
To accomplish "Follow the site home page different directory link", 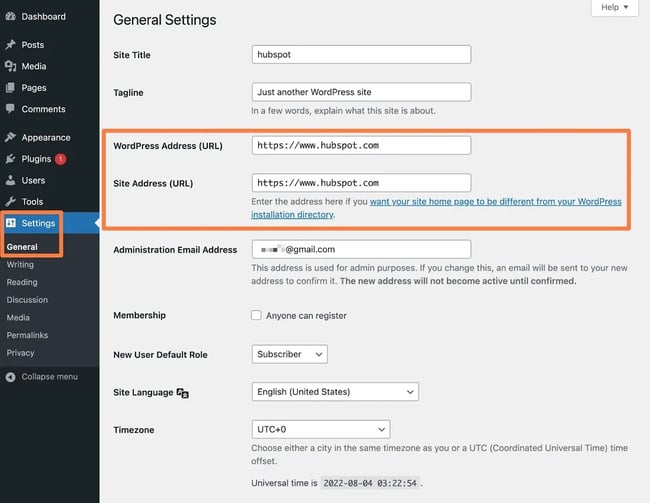I will pyautogui.click(x=495, y=202).
